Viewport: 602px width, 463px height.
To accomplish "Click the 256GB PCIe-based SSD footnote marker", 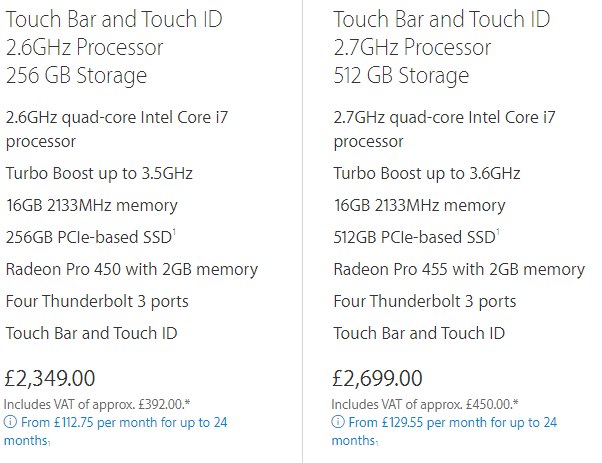I will pyautogui.click(x=174, y=232).
